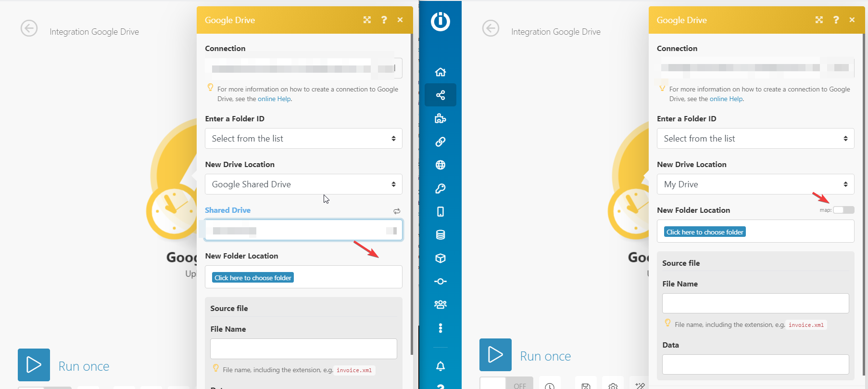Open Connection dropdown in right dialog
The height and width of the screenshot is (389, 868).
(755, 68)
